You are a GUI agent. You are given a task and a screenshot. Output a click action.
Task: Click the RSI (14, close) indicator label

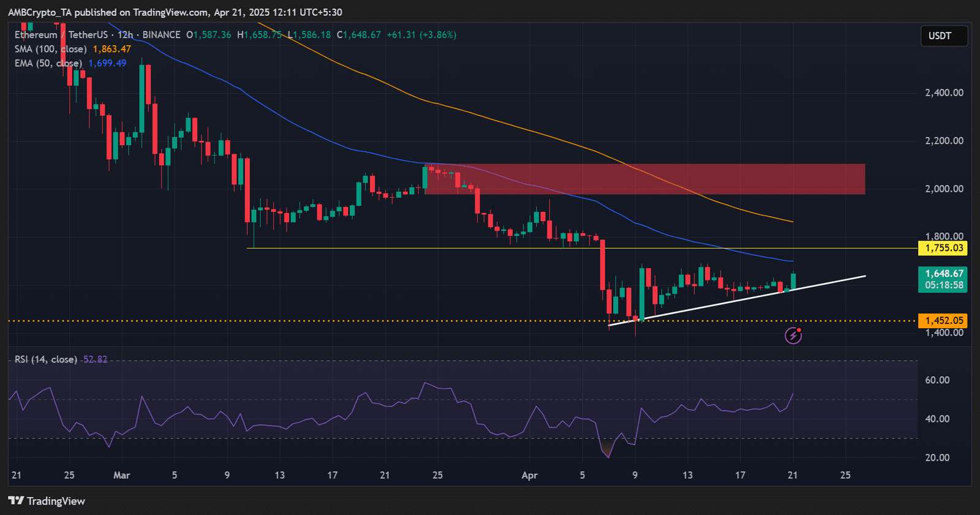click(x=46, y=359)
